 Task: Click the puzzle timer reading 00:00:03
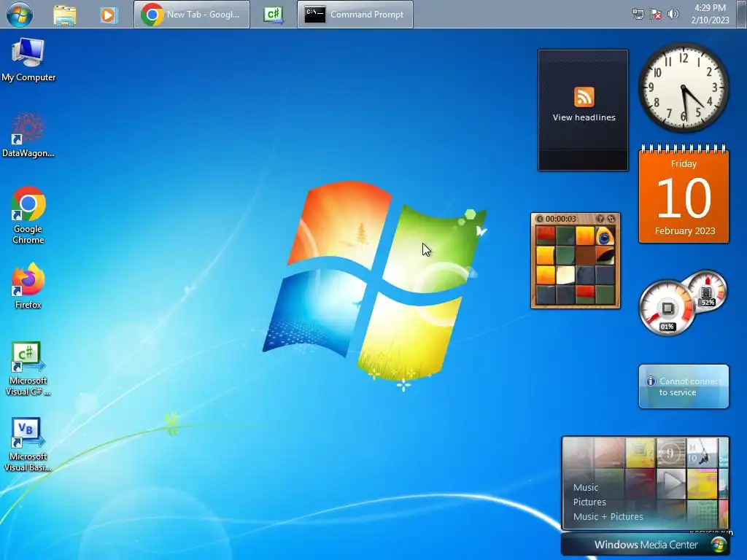pyautogui.click(x=561, y=219)
